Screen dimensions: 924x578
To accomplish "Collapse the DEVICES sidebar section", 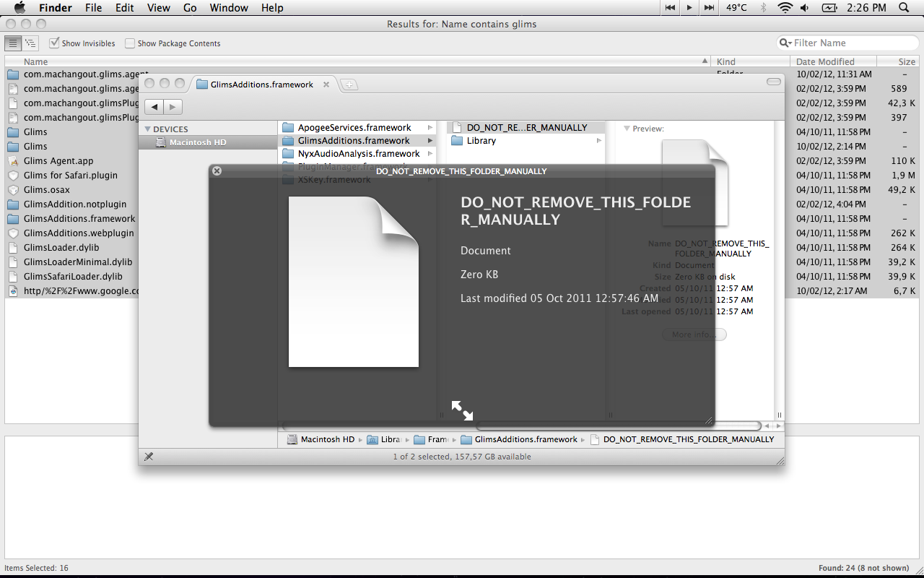I will 148,129.
